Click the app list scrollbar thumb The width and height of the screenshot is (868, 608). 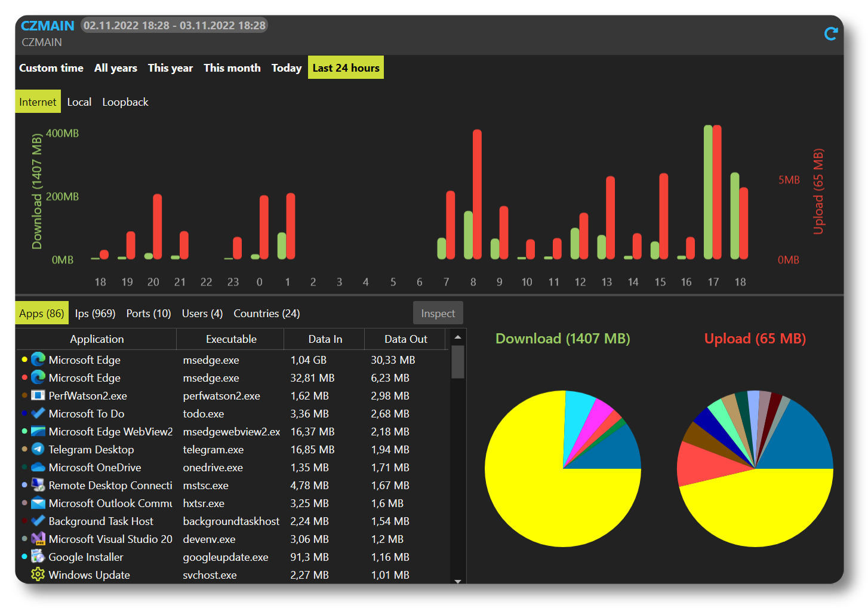coord(458,362)
